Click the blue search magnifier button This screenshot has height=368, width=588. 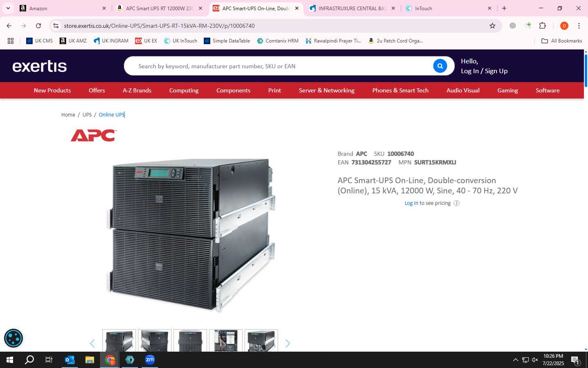coord(440,66)
